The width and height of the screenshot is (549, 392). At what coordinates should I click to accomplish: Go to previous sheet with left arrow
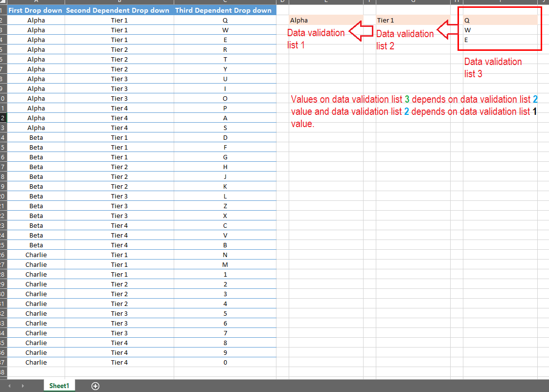(9, 386)
